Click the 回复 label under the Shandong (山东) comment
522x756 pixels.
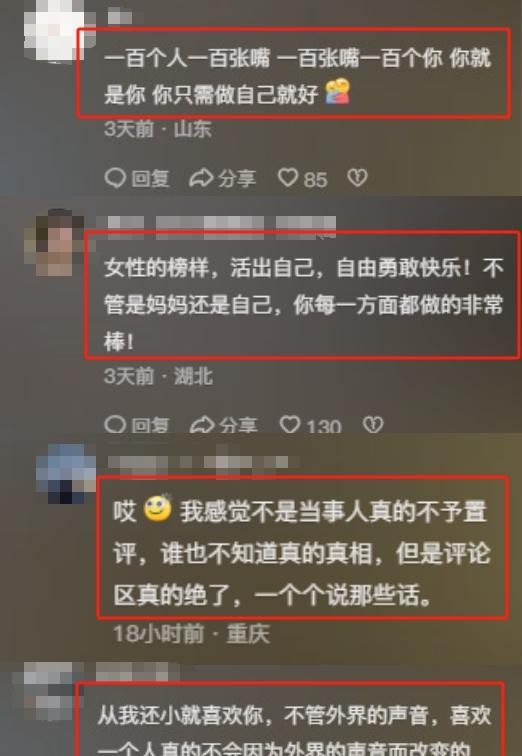pos(150,178)
